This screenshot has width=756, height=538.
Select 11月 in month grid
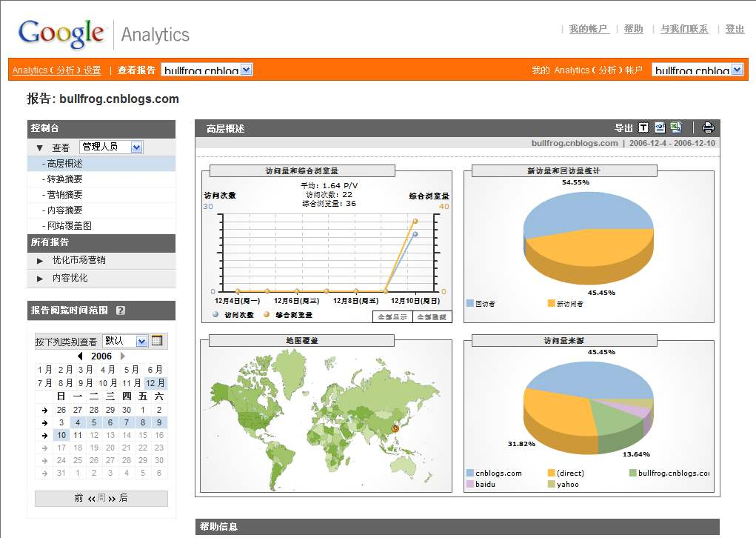132,383
